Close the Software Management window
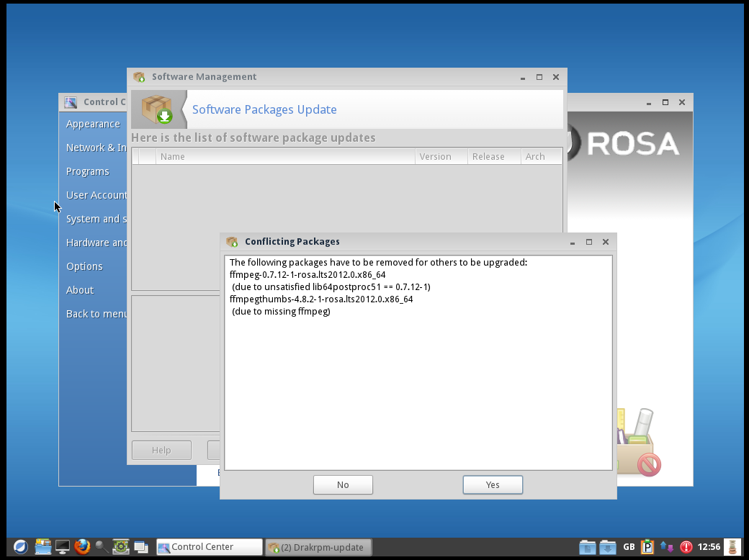The height and width of the screenshot is (560, 749). coord(556,77)
